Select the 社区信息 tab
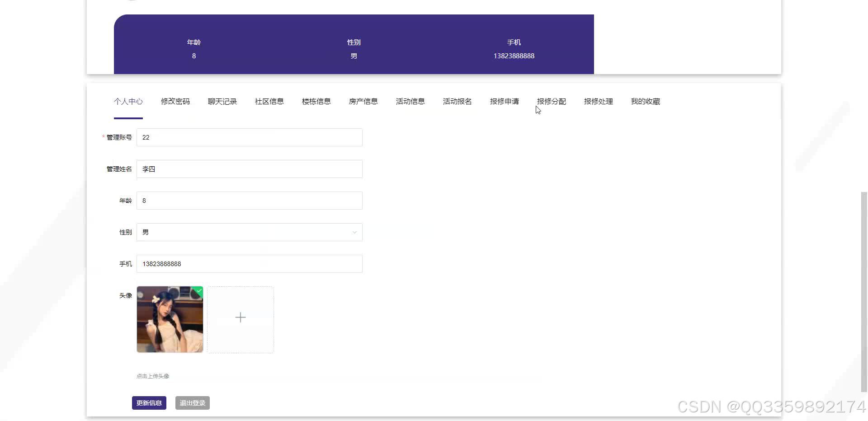 [269, 102]
